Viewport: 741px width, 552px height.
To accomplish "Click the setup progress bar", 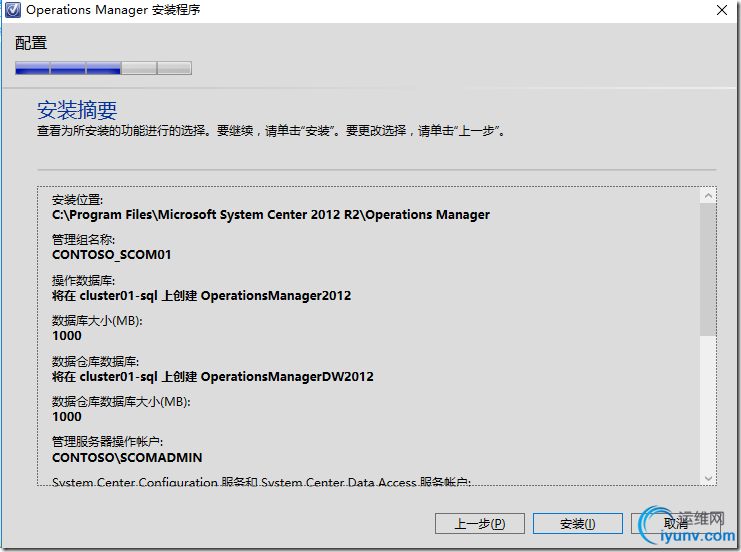I will [103, 68].
